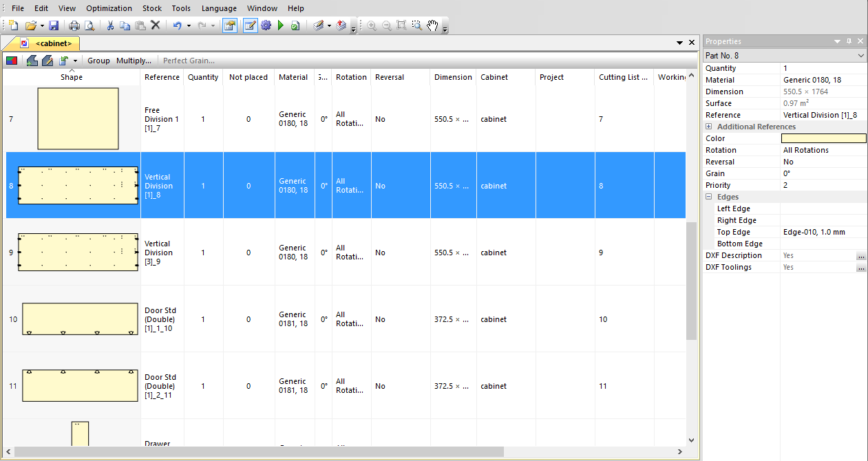This screenshot has height=461, width=868.
Task: Click the stock sheets pencil icon
Action: coord(317,26)
